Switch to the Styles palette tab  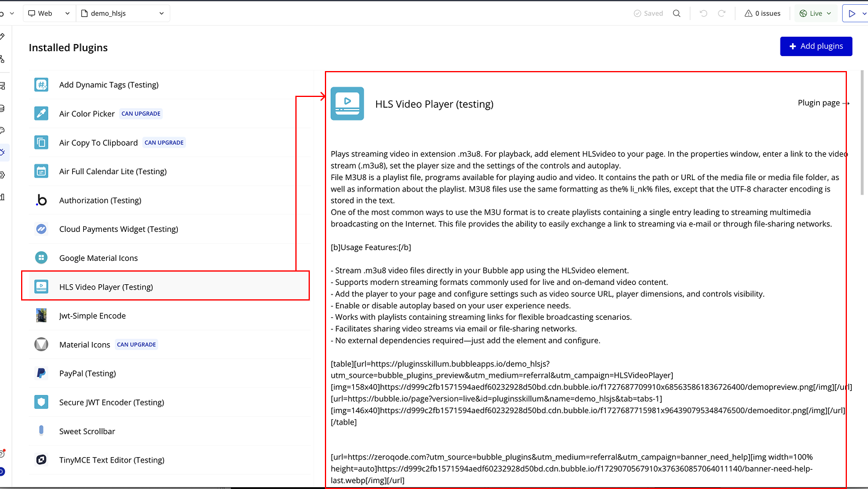(2, 130)
